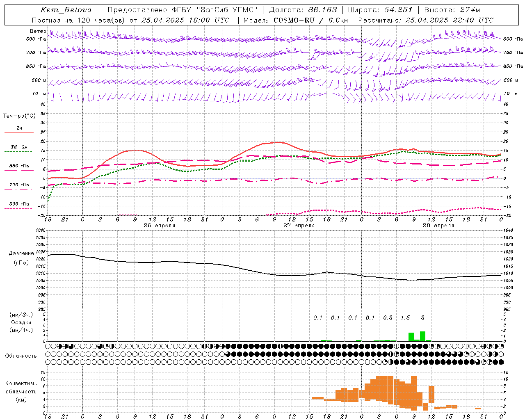
Task: Click the '(мм/3ч.)' precipitation unit label
Action: pos(21,315)
